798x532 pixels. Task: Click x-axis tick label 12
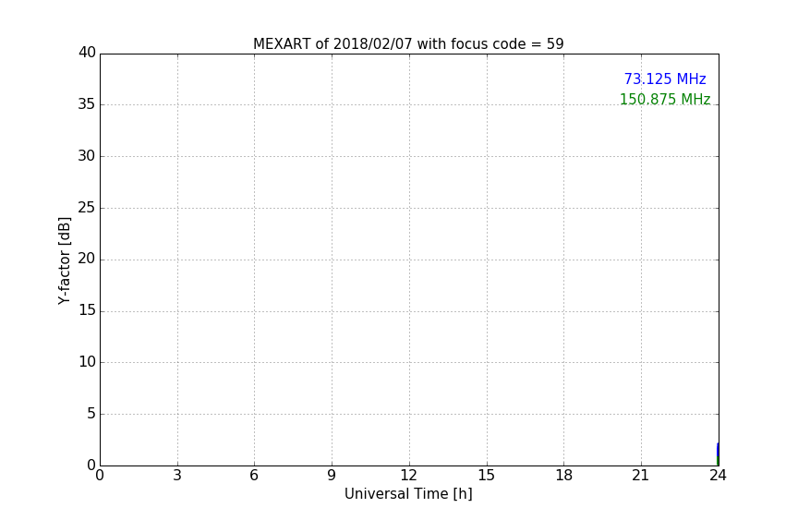click(x=409, y=476)
